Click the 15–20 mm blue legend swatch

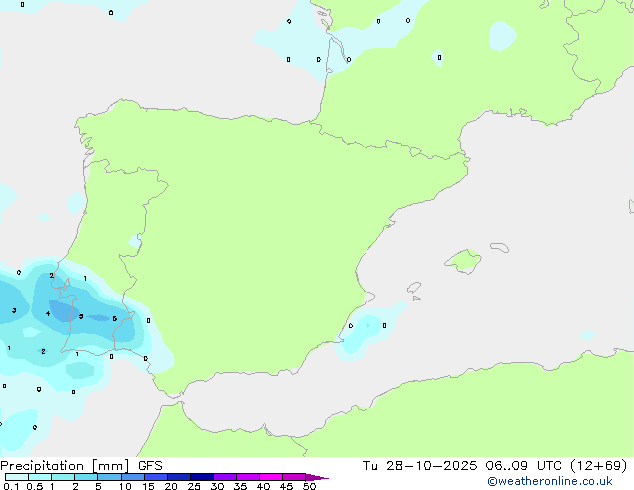pos(156,477)
